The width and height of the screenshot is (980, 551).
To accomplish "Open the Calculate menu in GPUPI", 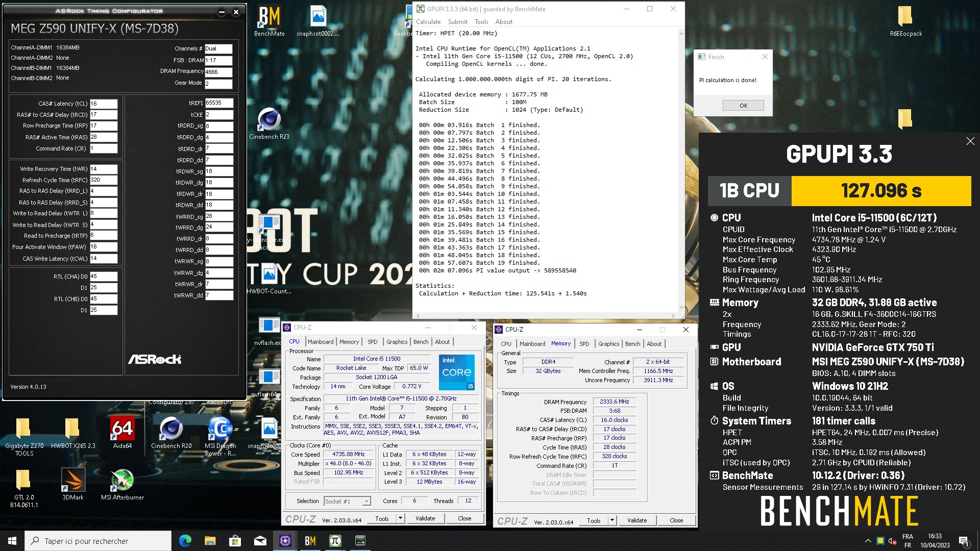I will (428, 22).
